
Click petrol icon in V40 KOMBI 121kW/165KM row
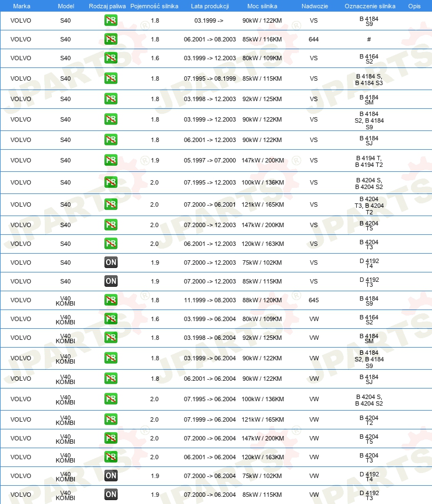(x=111, y=419)
